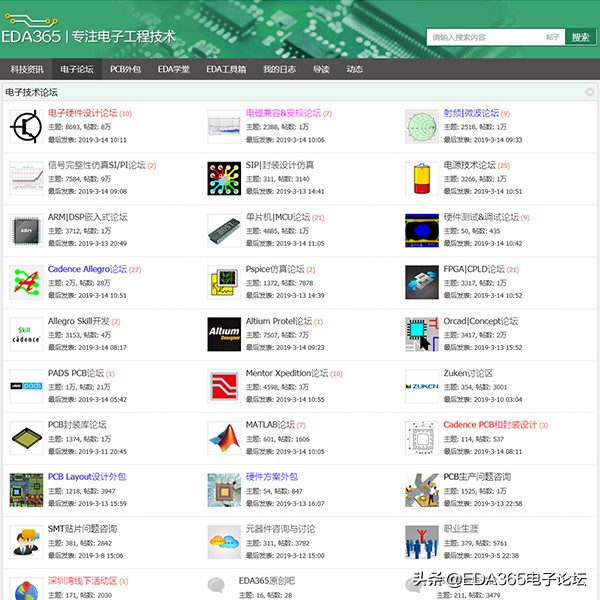Click the Mentor Xpedition forum icon
Screen dimensions: 600x600
pos(223,386)
